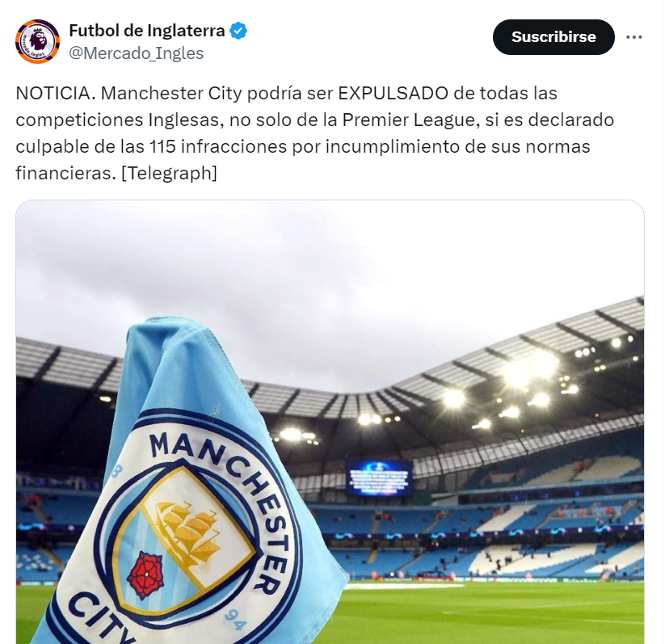Screen dimensions: 665x644
Task: Click the blue verified badge checkmark
Action: click(238, 31)
